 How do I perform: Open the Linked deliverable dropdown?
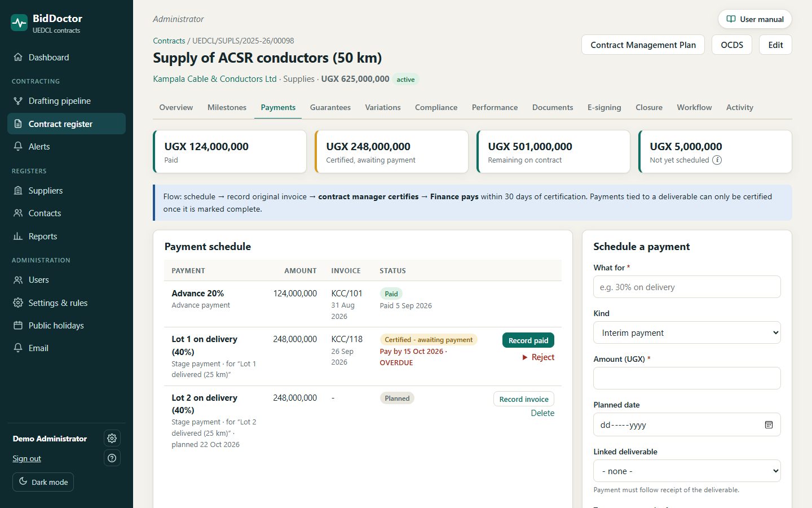tap(687, 471)
